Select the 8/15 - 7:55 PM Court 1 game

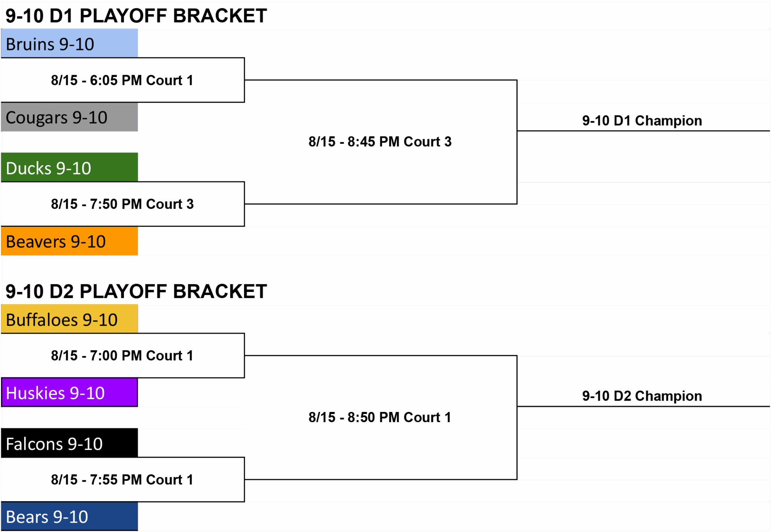pos(123,480)
